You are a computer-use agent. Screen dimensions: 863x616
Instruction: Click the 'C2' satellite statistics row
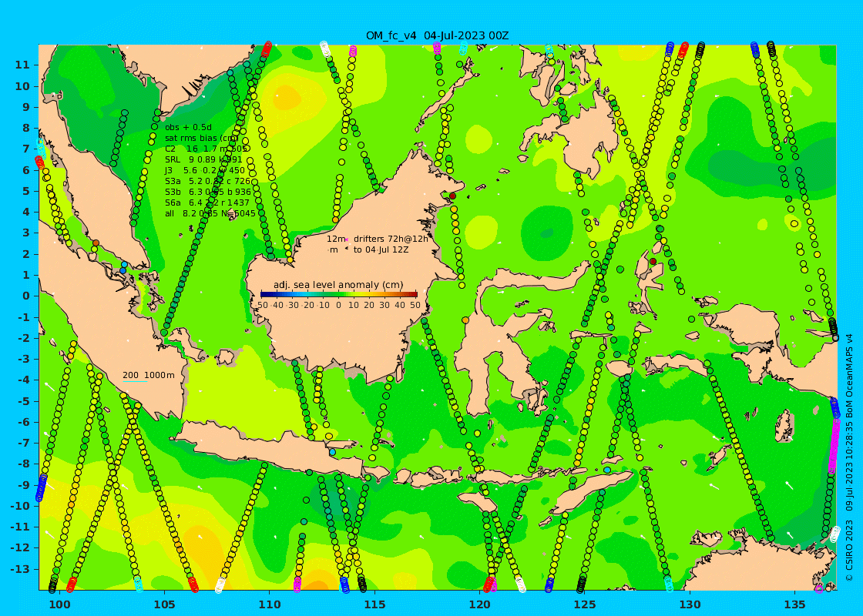[206, 149]
